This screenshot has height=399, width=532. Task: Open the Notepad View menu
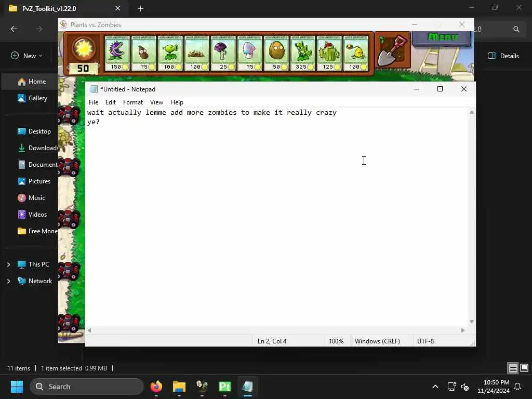[x=156, y=102]
